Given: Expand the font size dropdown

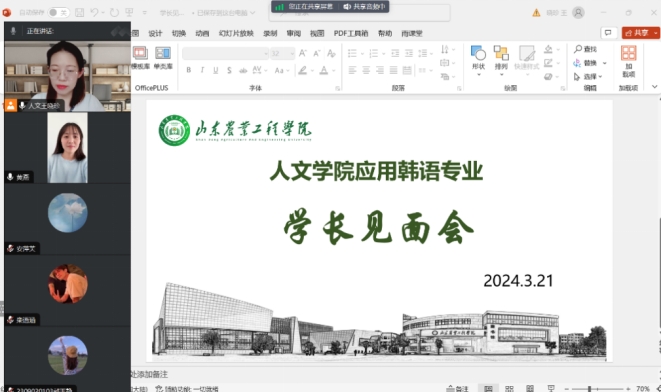Looking at the screenshot, I should coord(292,54).
